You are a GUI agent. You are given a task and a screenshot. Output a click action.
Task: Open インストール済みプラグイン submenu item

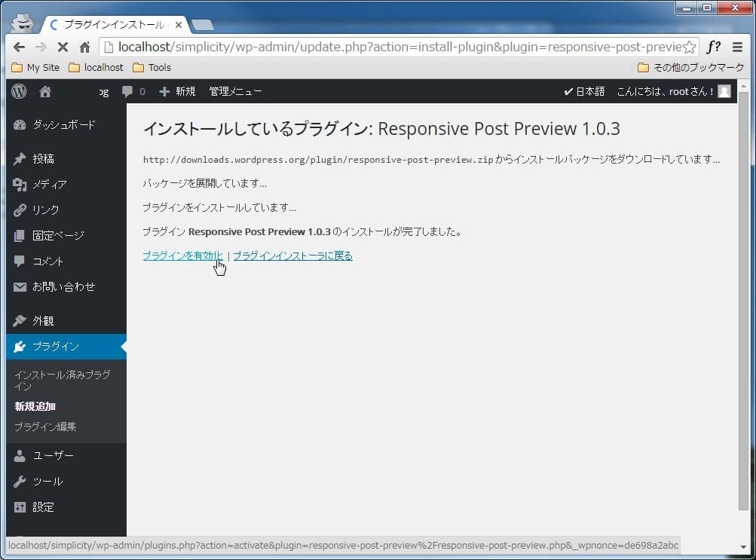(x=62, y=380)
